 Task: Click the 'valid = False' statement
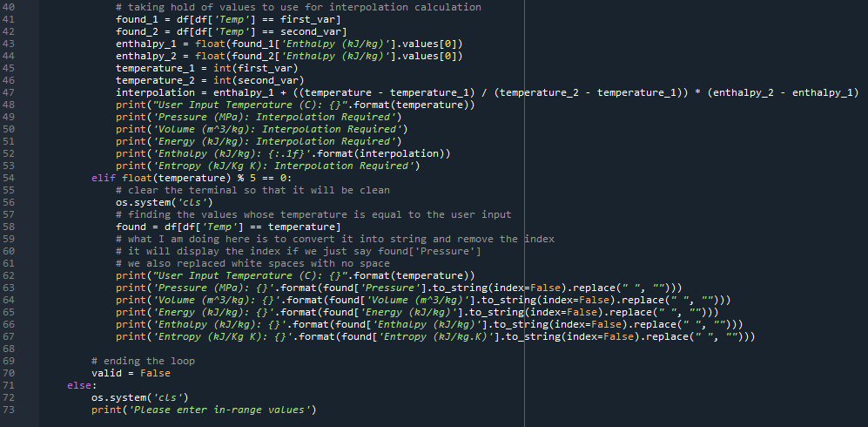131,373
